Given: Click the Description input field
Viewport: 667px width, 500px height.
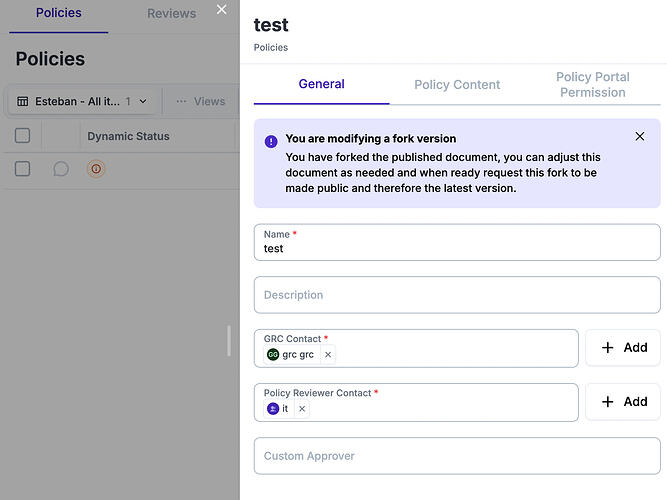Looking at the screenshot, I should (457, 295).
